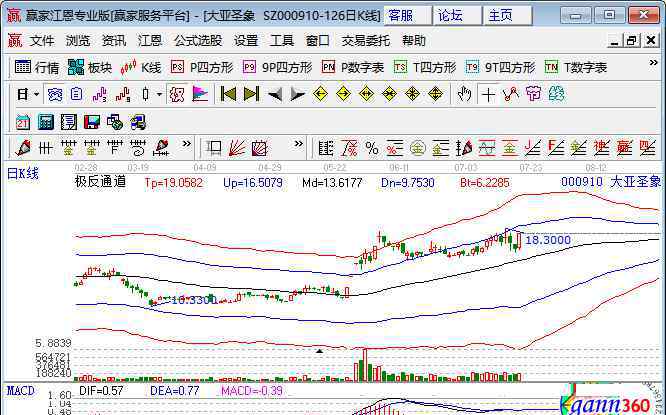666x415 pixels.
Task: Open the 行情 market quotes view
Action: coord(37,67)
